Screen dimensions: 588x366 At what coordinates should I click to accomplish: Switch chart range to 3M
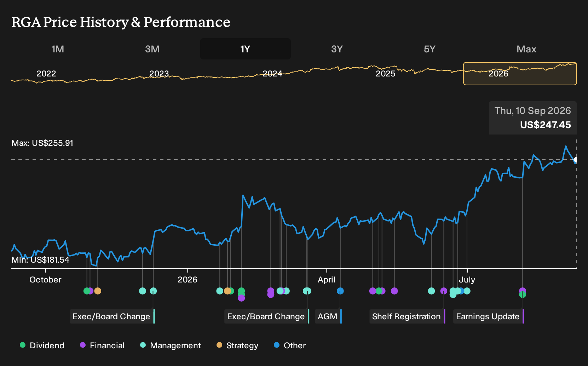[x=152, y=49]
